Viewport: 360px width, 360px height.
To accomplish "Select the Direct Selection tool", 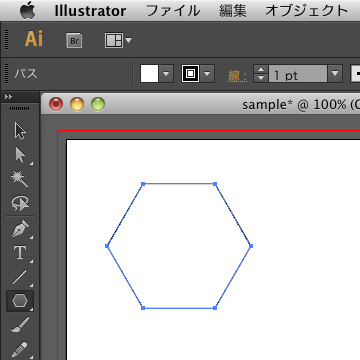I will coord(20,155).
